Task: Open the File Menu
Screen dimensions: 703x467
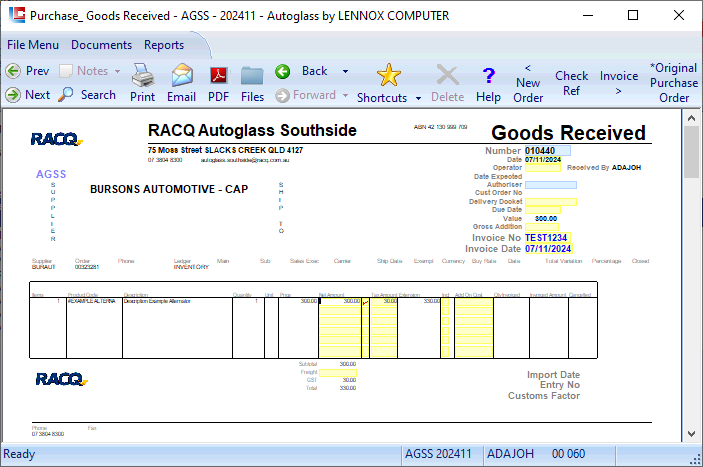Action: 33,45
